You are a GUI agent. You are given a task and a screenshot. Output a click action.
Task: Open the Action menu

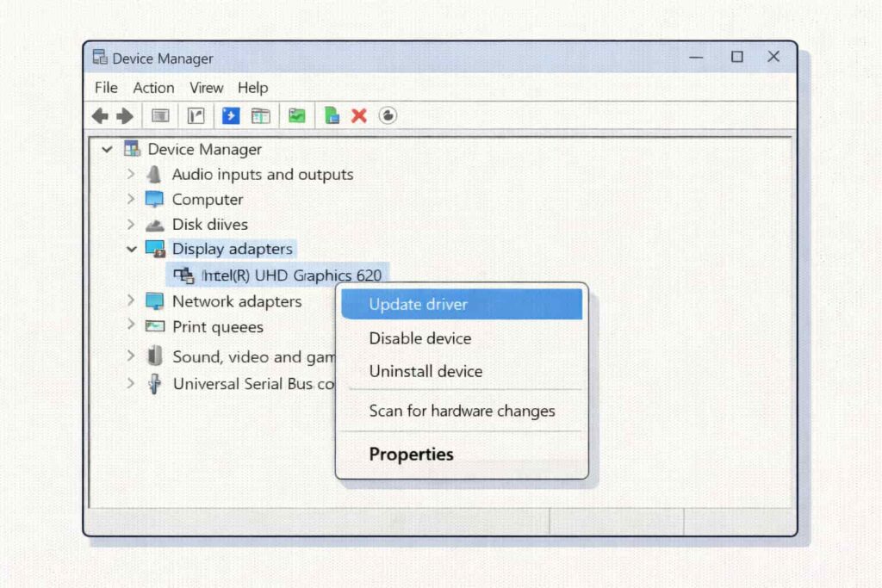153,88
